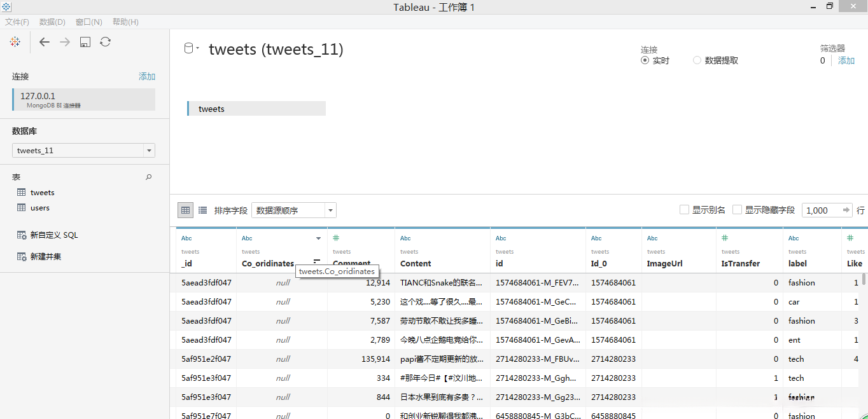The width and height of the screenshot is (868, 419).
Task: Click the Comment cell 12,914
Action: coord(378,283)
